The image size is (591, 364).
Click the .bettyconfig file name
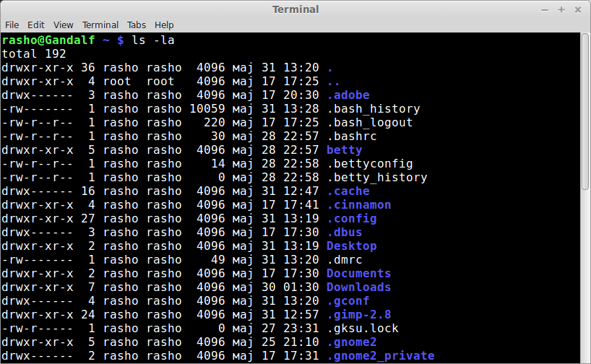(370, 163)
